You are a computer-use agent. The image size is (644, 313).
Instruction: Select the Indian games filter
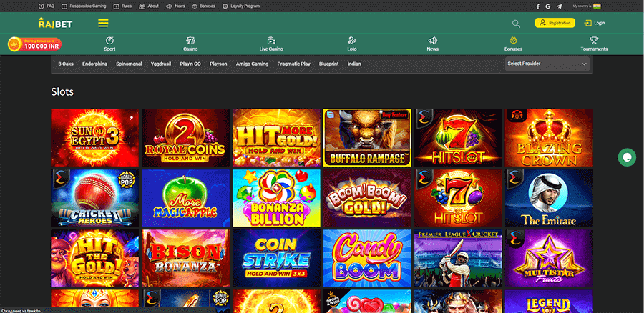[x=354, y=64]
